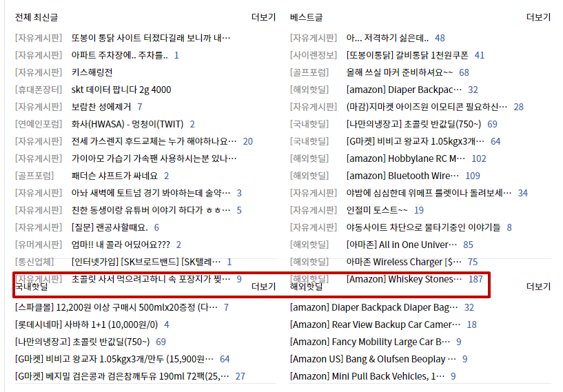The width and height of the screenshot is (563, 392).
Task: Open '올해 쓸 마커 준비하셔요~~' post
Action: (x=400, y=72)
